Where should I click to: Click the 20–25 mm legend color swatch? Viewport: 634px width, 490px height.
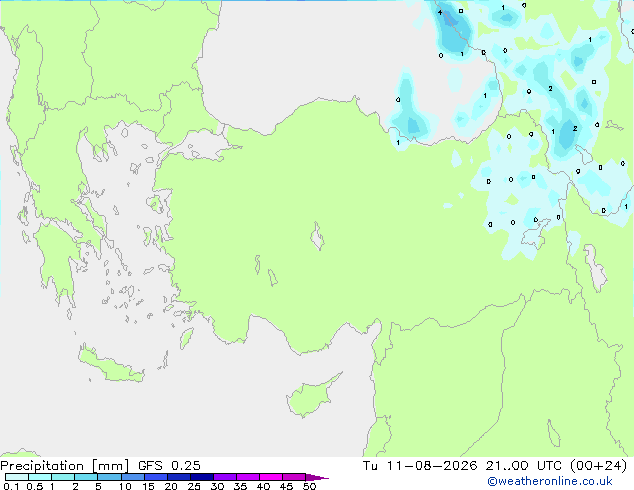[178, 477]
